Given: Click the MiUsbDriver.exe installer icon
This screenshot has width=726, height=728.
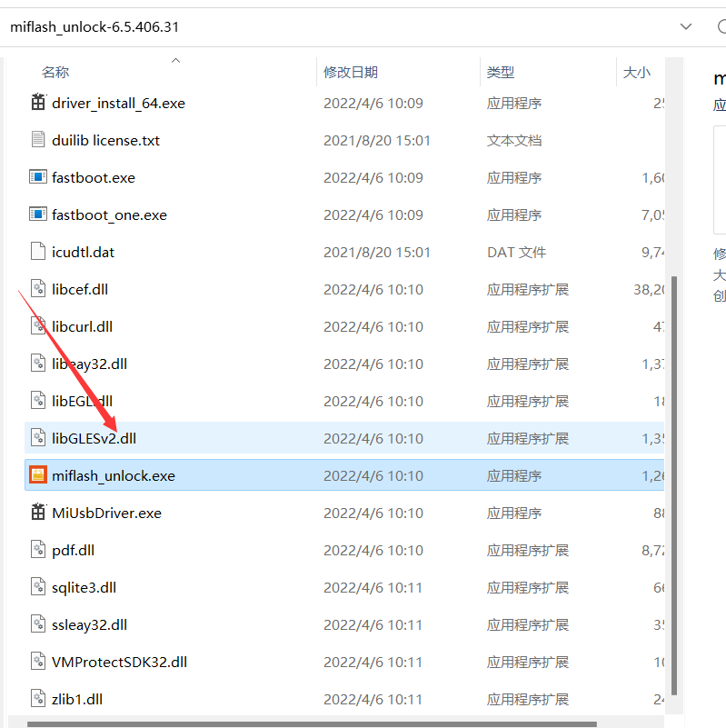Looking at the screenshot, I should (x=38, y=512).
